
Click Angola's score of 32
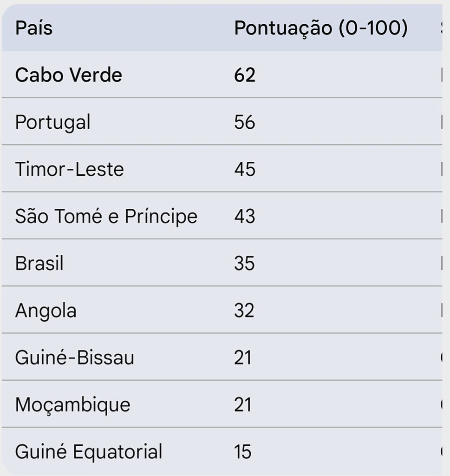tap(244, 311)
